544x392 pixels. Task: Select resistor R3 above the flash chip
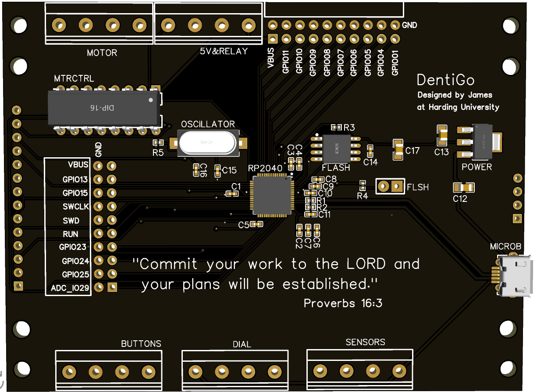point(336,127)
